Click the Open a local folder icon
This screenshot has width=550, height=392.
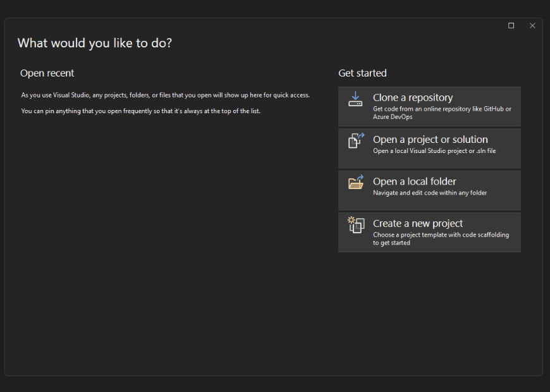coord(355,183)
